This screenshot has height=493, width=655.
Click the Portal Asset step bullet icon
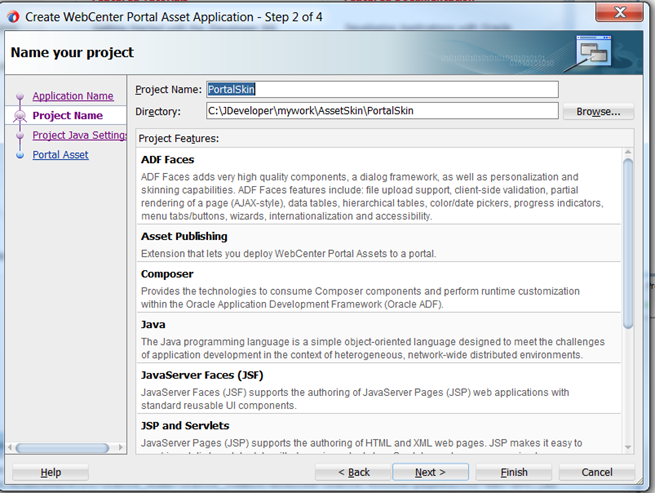(x=18, y=155)
